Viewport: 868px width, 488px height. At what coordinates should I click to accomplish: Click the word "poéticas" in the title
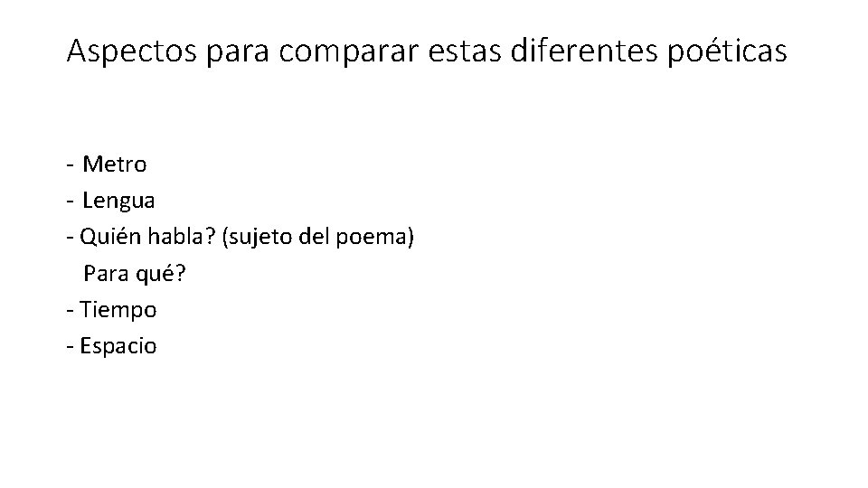727,52
